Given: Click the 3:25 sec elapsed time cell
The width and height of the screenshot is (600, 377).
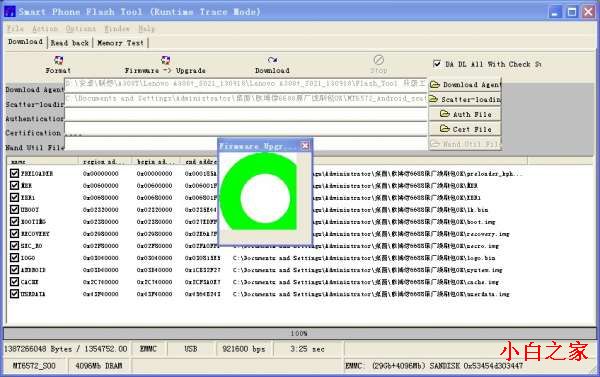Looking at the screenshot, I should click(x=307, y=349).
